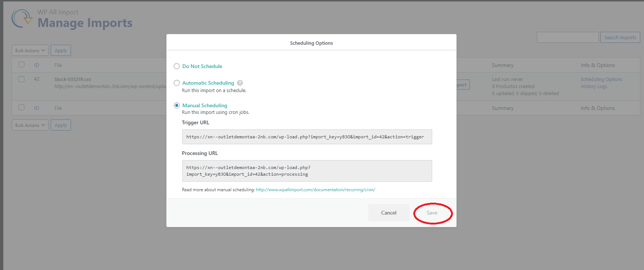Check the checkbox for import ID 42

click(21, 79)
